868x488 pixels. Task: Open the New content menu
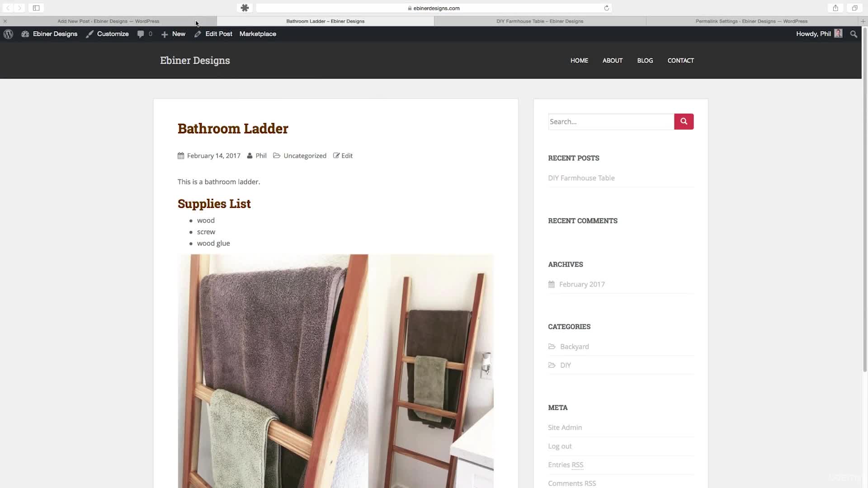click(173, 34)
